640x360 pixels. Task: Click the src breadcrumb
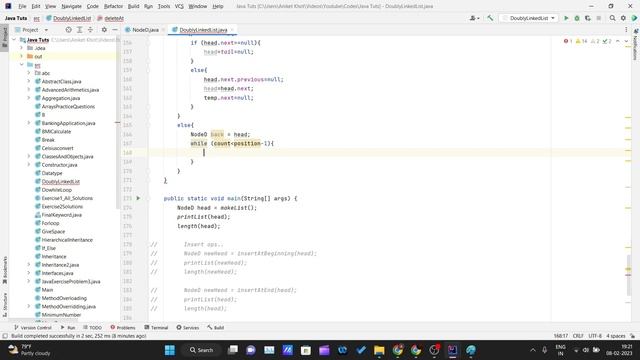tap(36, 18)
